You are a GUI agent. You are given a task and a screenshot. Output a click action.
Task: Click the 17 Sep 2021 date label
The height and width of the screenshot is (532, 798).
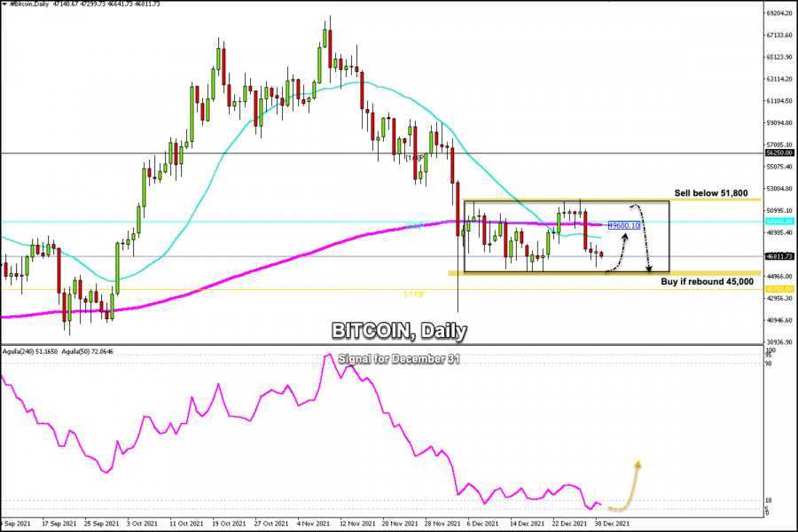coord(59,523)
